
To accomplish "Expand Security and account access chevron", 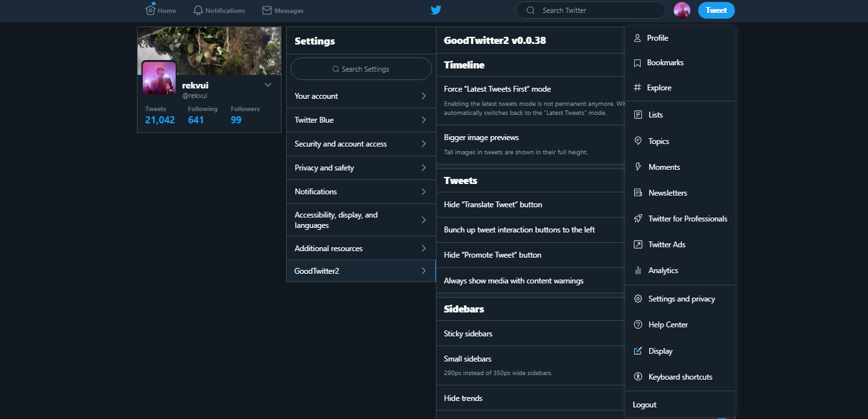I will point(424,144).
